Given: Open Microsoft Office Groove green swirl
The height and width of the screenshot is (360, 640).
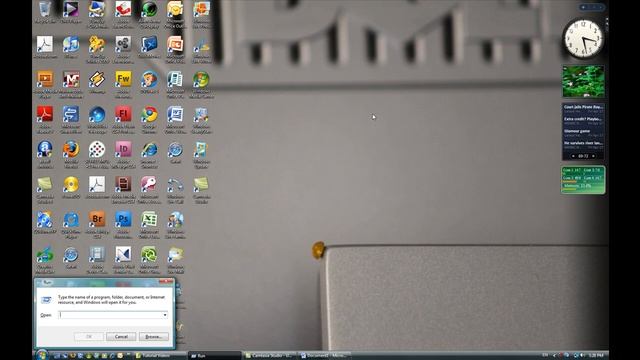Looking at the screenshot, I should click(x=149, y=255).
